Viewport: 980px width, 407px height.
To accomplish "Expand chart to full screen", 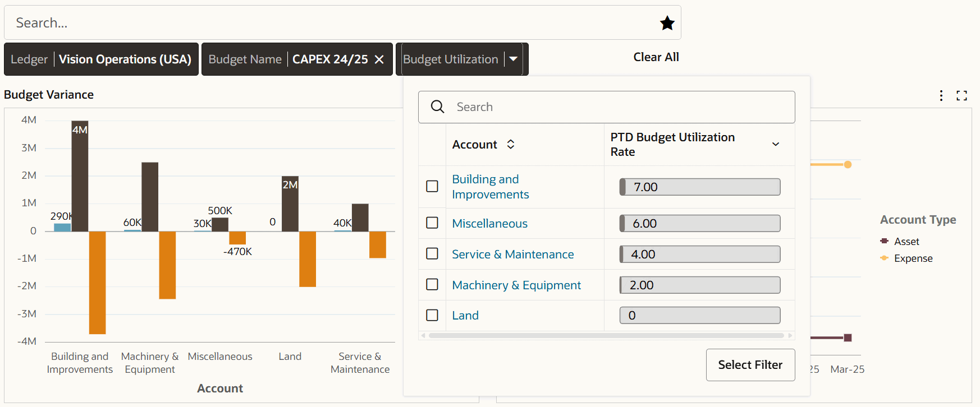I will (x=962, y=95).
